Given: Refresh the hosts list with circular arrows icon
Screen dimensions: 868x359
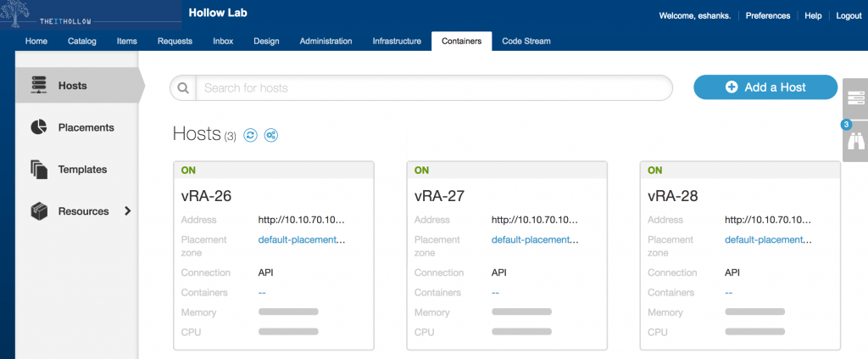Looking at the screenshot, I should [x=250, y=135].
